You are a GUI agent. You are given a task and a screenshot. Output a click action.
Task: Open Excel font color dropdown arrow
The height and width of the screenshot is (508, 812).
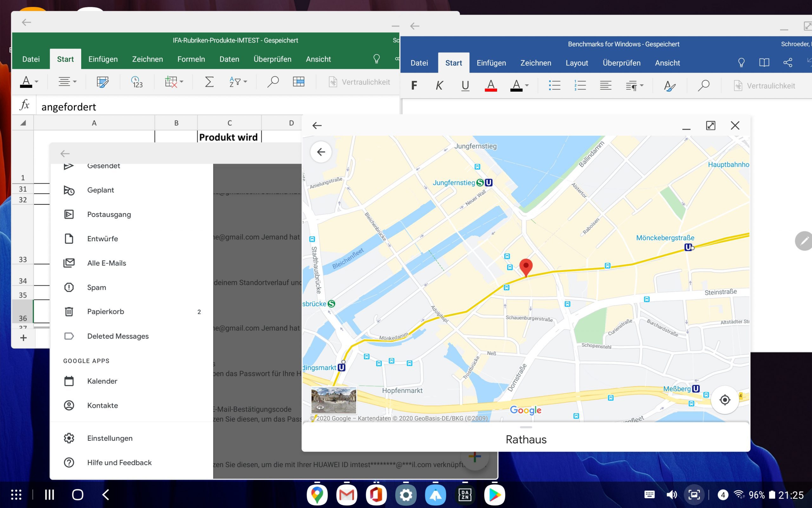coord(36,81)
